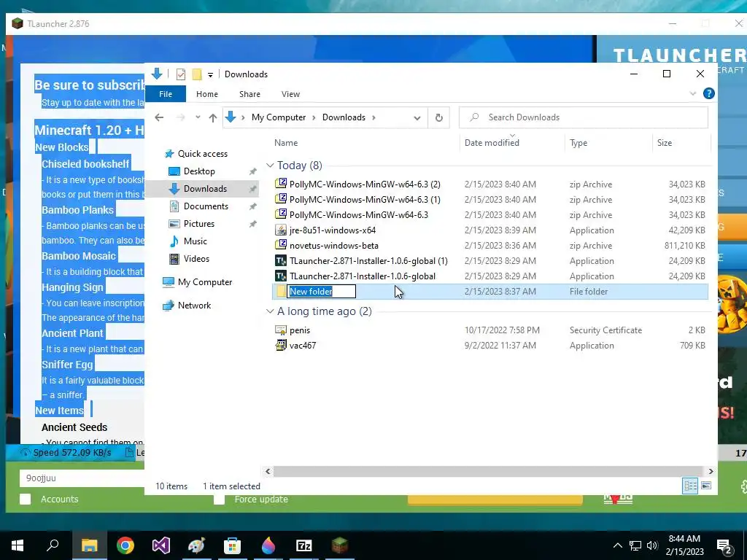Sort by the Name column header
This screenshot has width=747, height=560.
pyautogui.click(x=286, y=143)
